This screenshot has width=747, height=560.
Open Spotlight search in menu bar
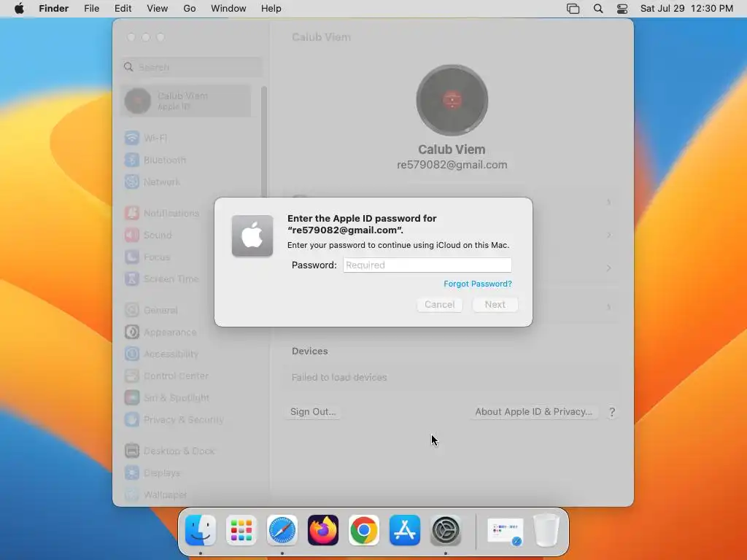click(598, 9)
